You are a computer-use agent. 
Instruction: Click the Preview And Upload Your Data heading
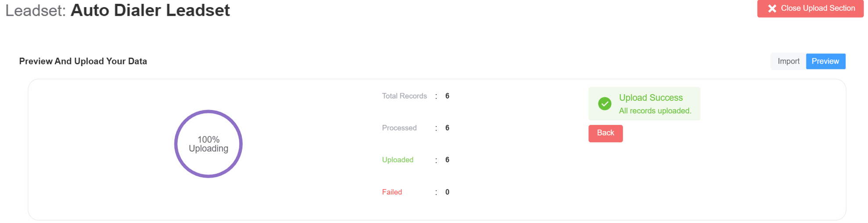point(83,61)
